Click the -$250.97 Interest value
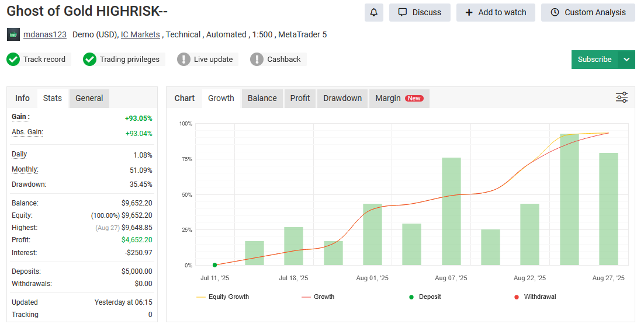Viewport: 644px width, 331px height. tap(139, 253)
